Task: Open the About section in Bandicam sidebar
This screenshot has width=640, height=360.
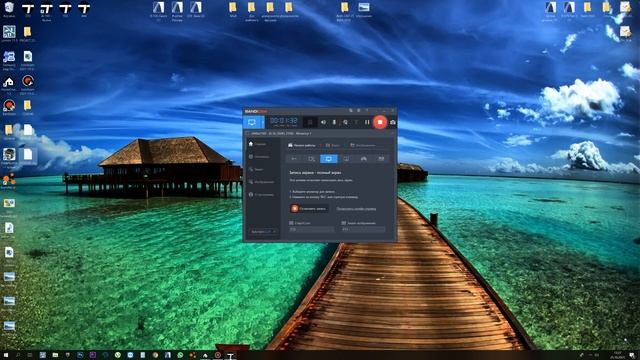Action: (x=261, y=195)
